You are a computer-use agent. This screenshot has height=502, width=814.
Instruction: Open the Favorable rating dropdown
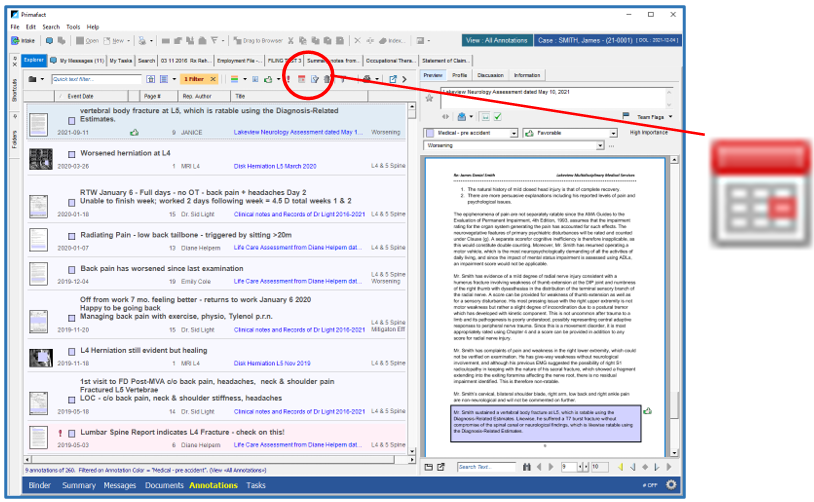[613, 133]
